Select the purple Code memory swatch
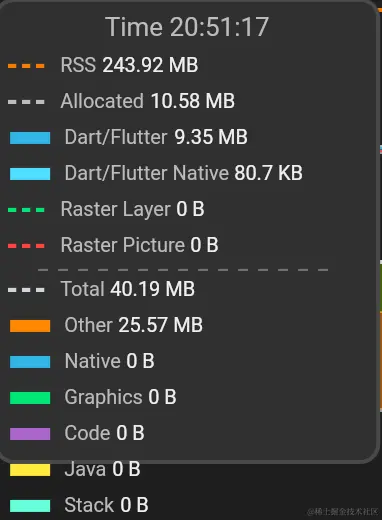Viewport: 382px width, 520px height. 30,434
